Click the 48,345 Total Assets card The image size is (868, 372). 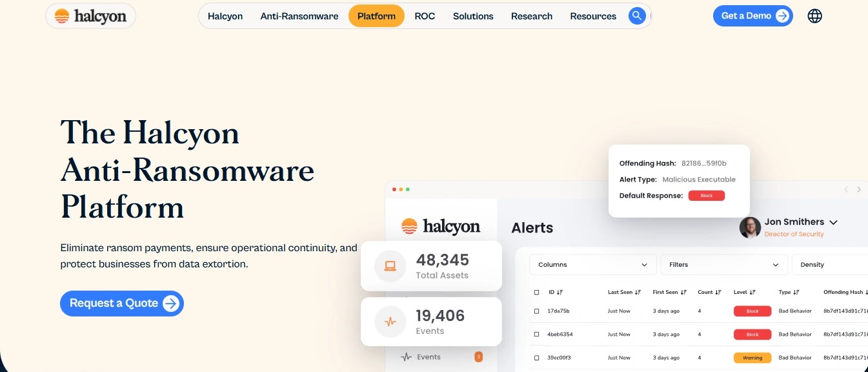coord(431,265)
